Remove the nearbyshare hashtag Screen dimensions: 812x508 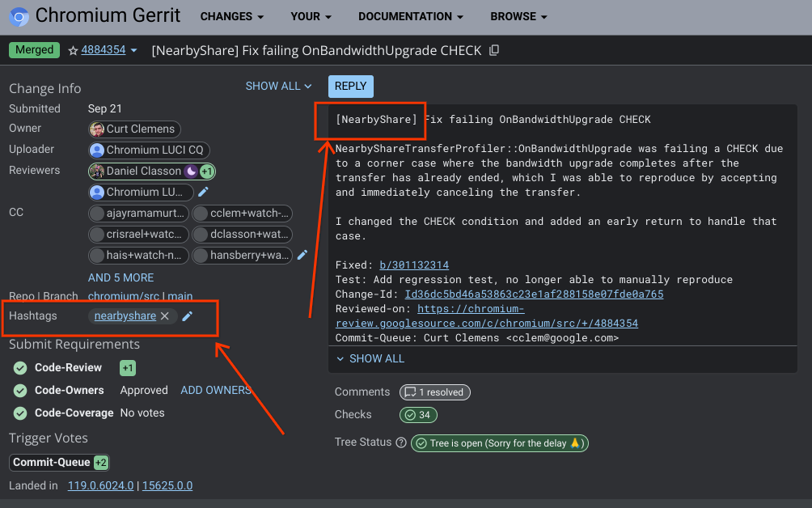[x=165, y=316]
